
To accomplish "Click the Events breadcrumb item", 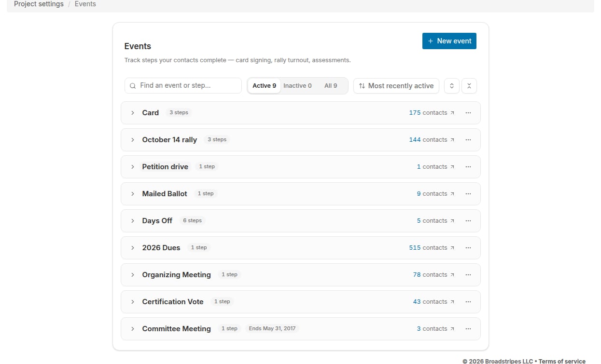I will (x=85, y=4).
